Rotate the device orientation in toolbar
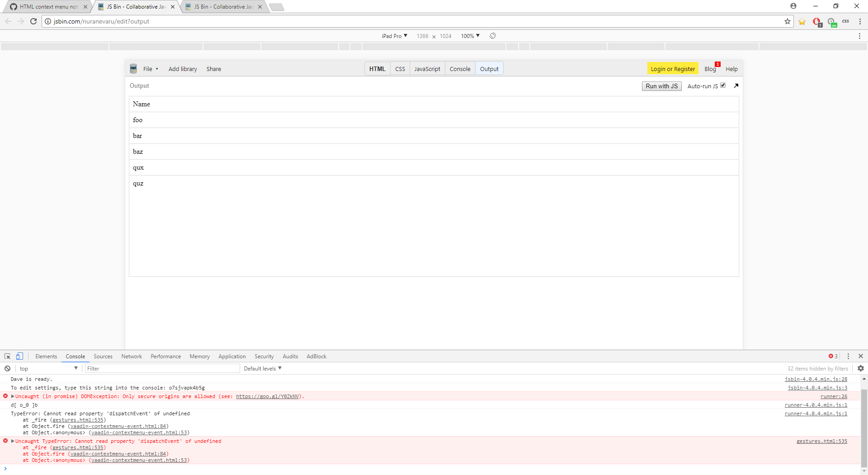 (x=493, y=36)
